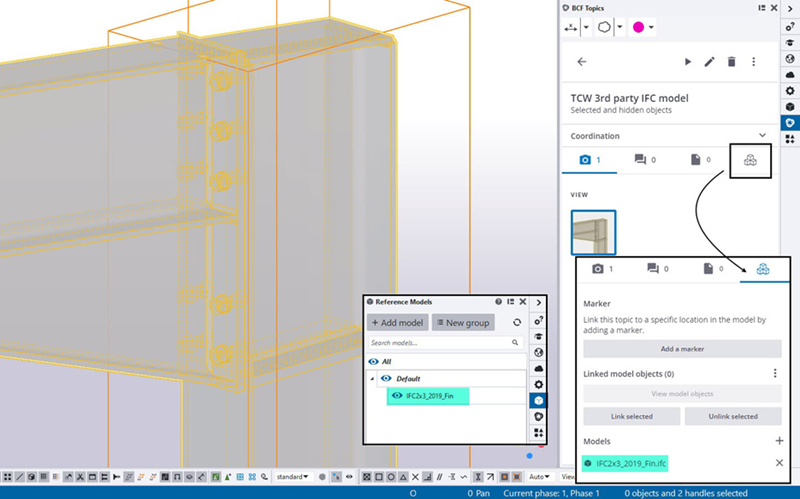Collapse the Default group tree arrow

(x=372, y=379)
